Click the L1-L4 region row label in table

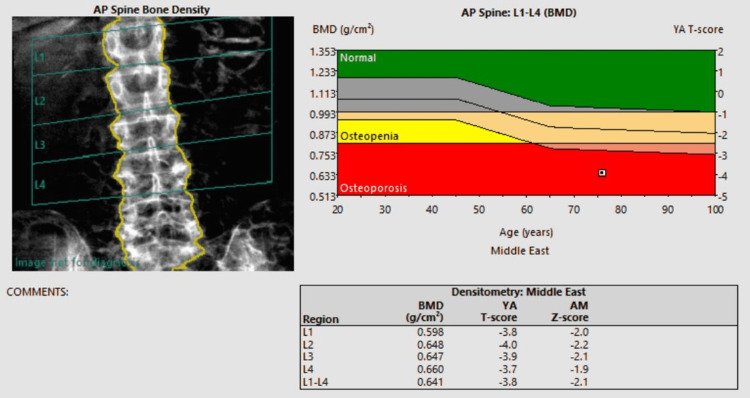[x=315, y=382]
